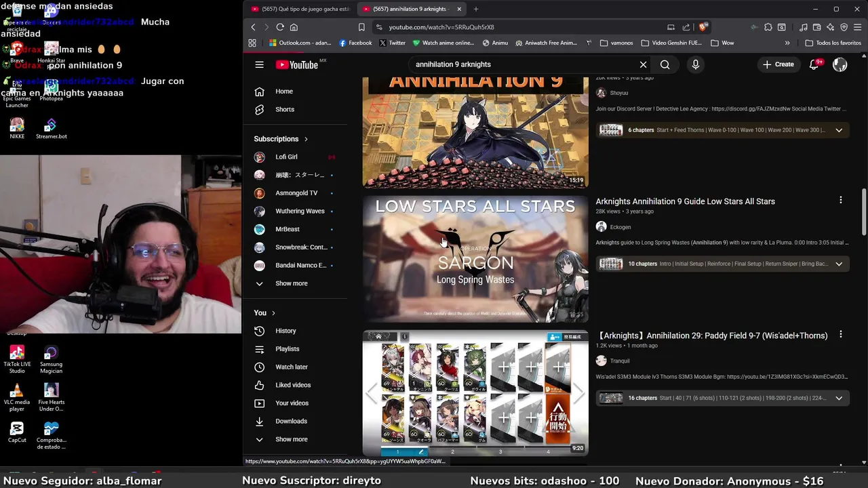Open the title Arknights Annihilation 9 Guide Low Stars
Image resolution: width=868 pixels, height=488 pixels.
[685, 201]
